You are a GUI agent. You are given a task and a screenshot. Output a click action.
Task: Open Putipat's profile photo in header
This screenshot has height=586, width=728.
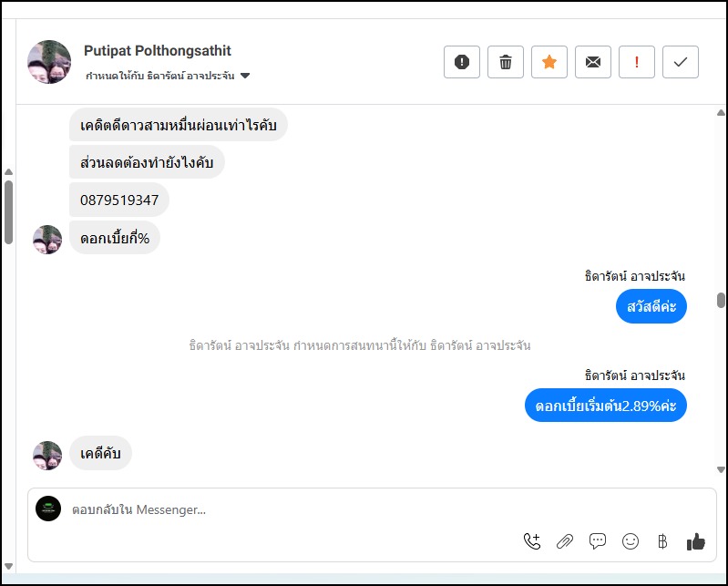coord(49,62)
